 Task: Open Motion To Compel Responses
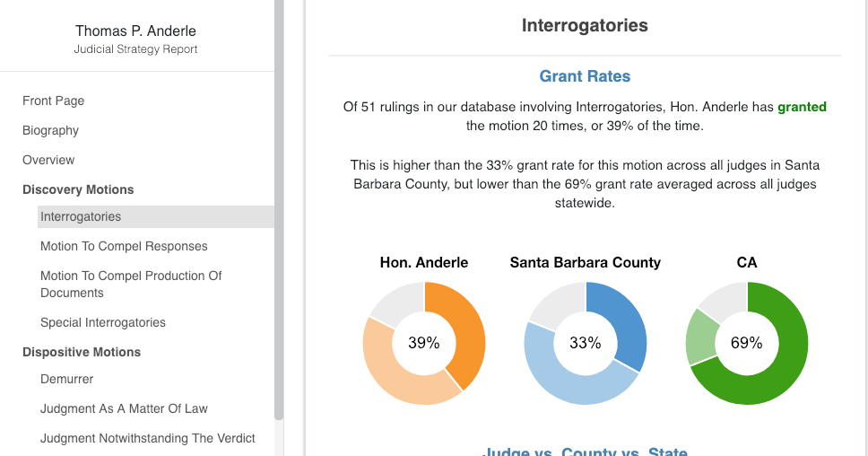pyautogui.click(x=124, y=246)
